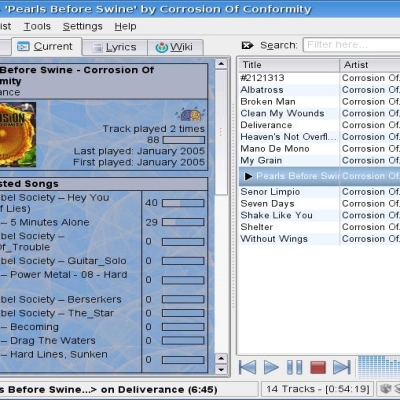The image size is (400, 400).
Task: Select the track Shelter
Action: 319,227
